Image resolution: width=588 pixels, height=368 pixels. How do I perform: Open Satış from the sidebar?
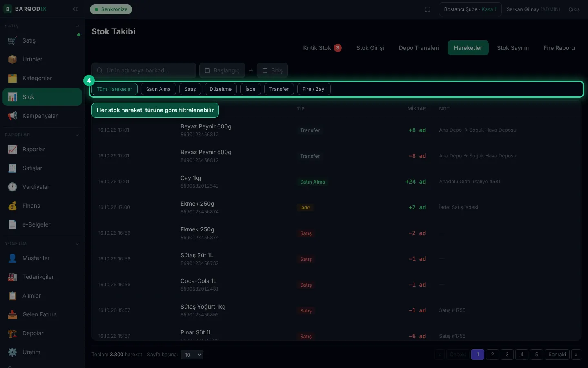(x=42, y=40)
